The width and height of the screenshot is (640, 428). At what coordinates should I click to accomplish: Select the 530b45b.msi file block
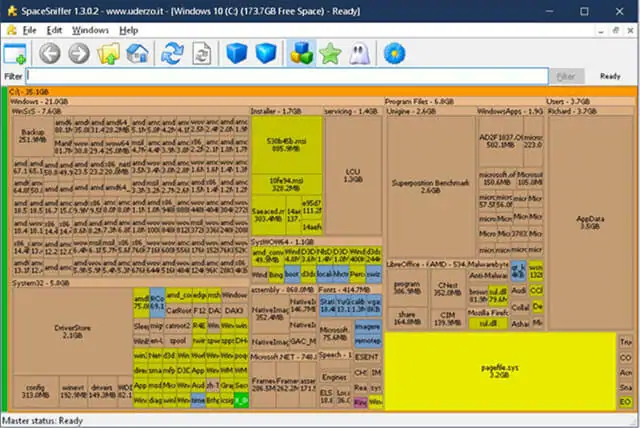click(x=287, y=145)
